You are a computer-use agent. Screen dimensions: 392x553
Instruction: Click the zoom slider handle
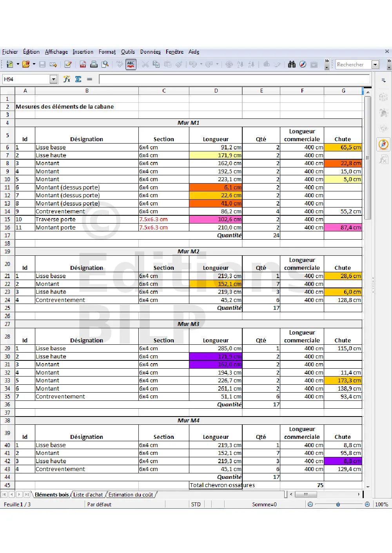[x=338, y=504]
